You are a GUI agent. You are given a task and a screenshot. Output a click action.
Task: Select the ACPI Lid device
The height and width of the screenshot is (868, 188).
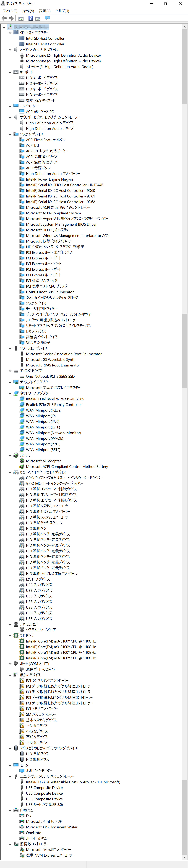click(32, 146)
